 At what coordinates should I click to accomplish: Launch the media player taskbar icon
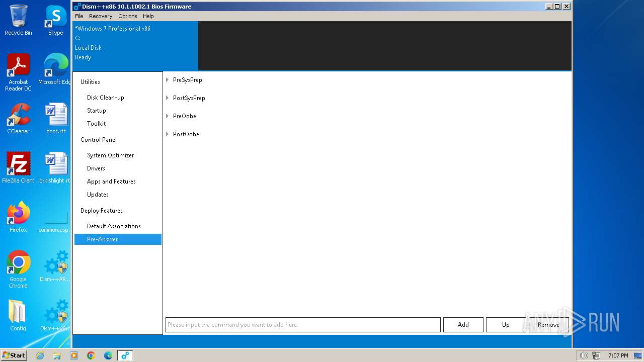pos(74,355)
